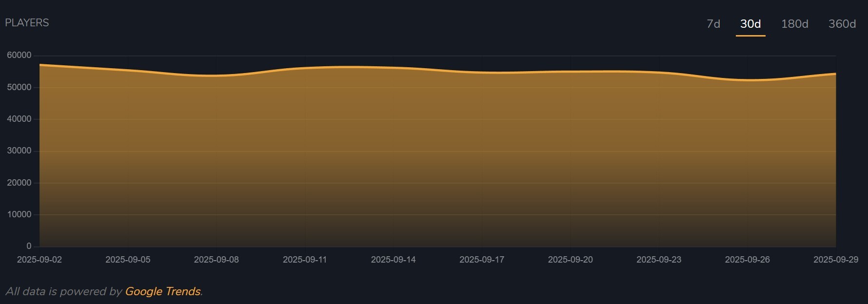Click the 2025-09-20 date label
Image resolution: width=868 pixels, height=304 pixels.
(x=570, y=260)
